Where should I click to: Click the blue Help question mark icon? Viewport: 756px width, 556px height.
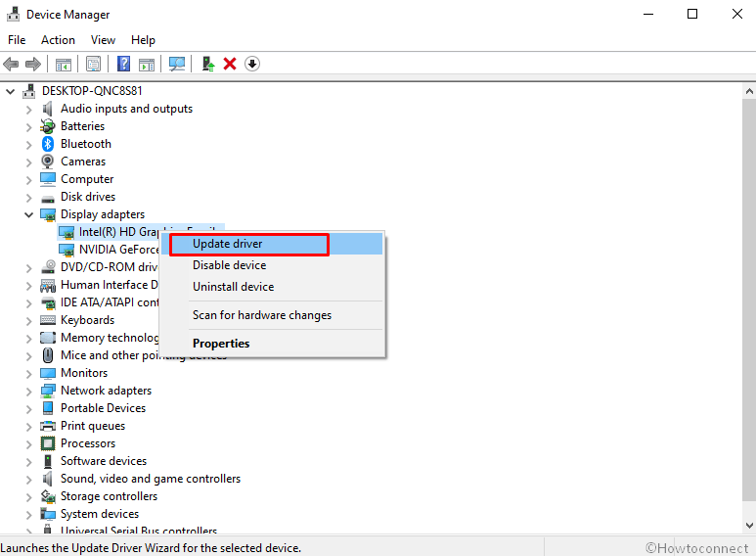124,64
